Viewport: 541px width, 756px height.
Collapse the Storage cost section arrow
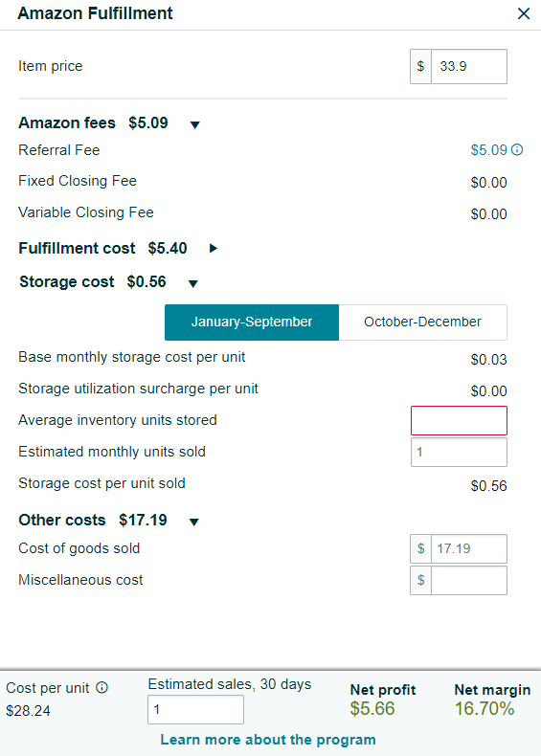[193, 283]
